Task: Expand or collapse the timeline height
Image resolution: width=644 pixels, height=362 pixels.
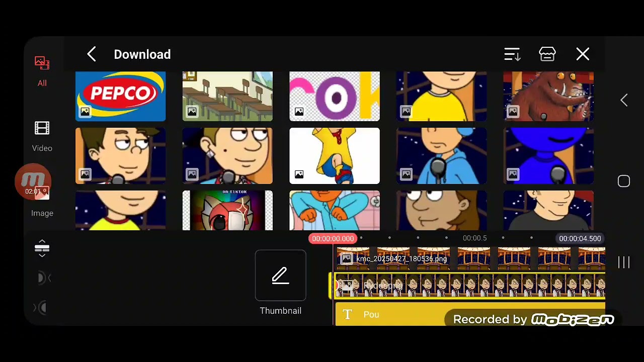Action: [42, 248]
